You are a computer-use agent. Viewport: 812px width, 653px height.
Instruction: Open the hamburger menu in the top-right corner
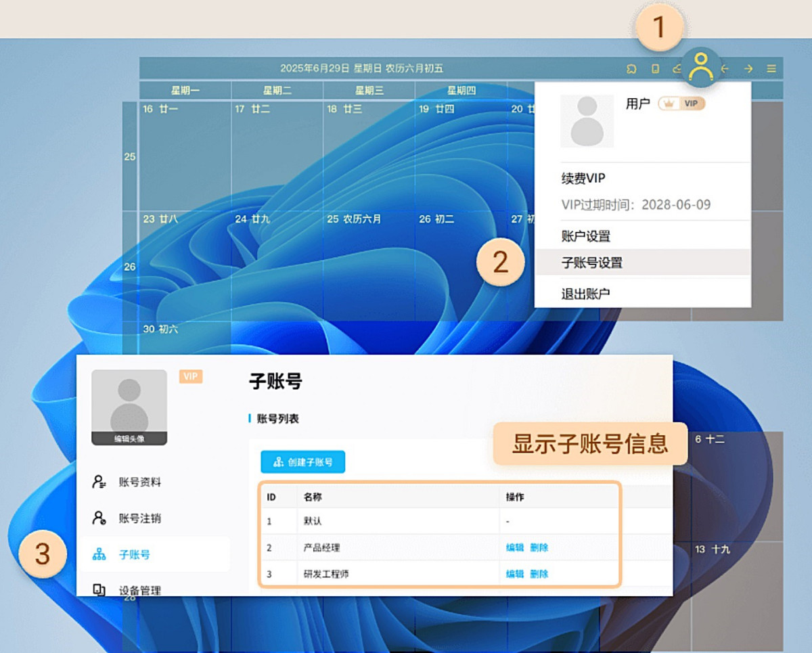[x=771, y=68]
